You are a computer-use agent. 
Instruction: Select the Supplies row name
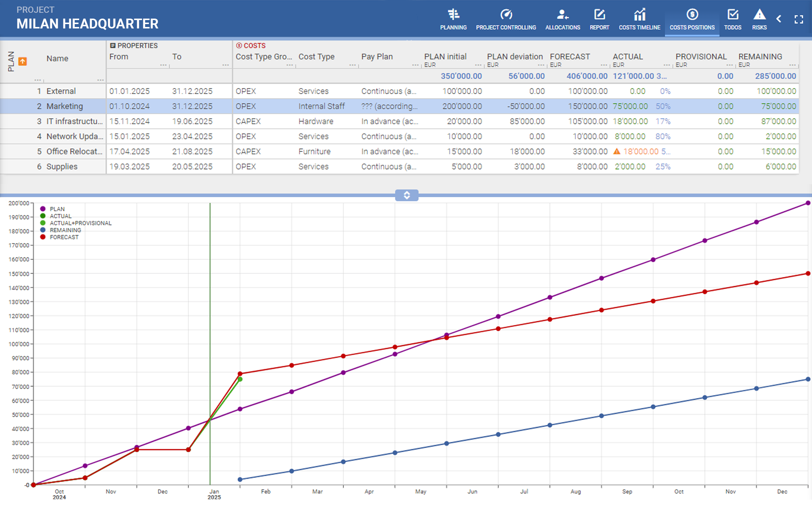click(x=62, y=167)
